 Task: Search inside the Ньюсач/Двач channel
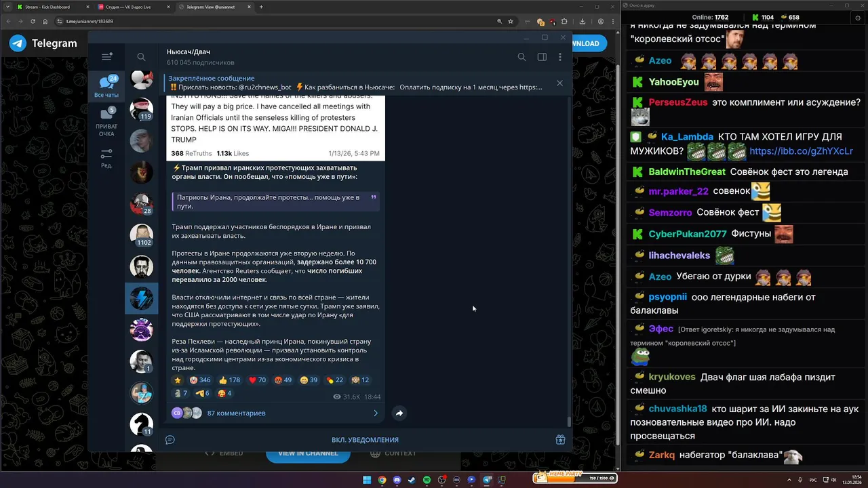(x=521, y=57)
